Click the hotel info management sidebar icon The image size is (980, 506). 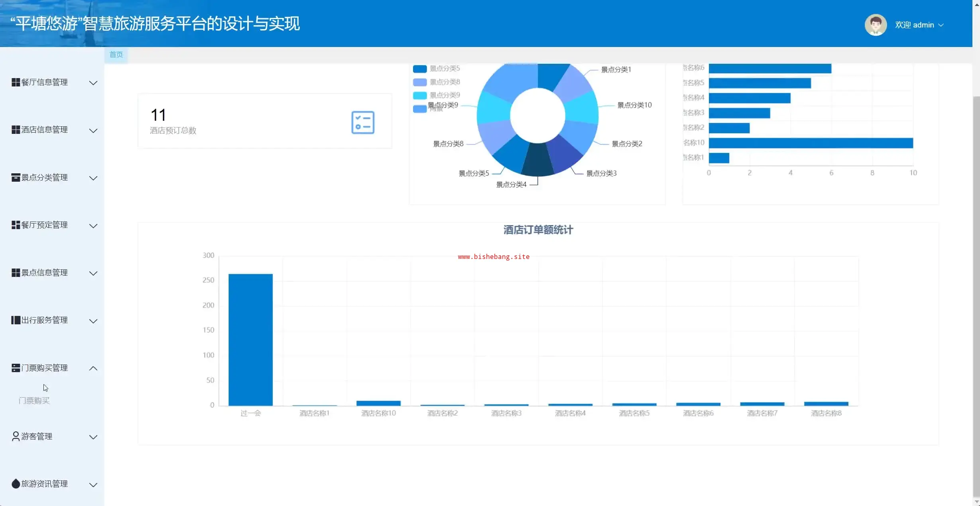click(16, 130)
